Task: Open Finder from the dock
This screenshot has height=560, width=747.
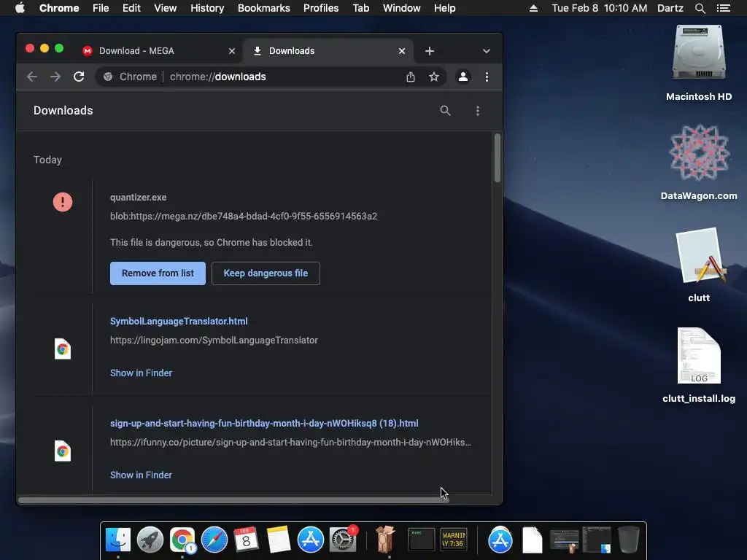Action: (117, 540)
